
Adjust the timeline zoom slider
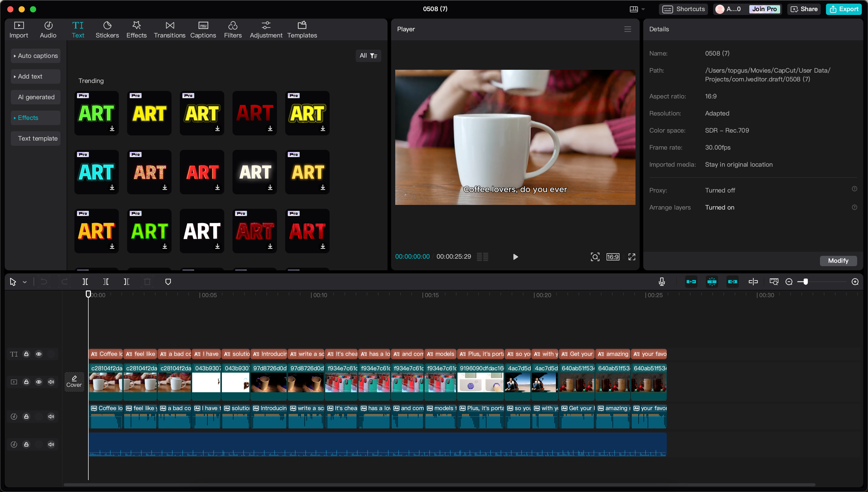[x=806, y=281]
